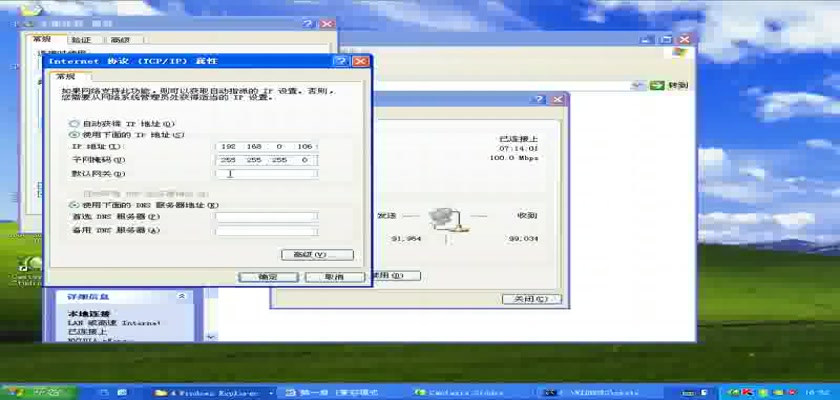Screen dimensions: 840x400
Task: Click the taskbar clock
Action: click(819, 393)
